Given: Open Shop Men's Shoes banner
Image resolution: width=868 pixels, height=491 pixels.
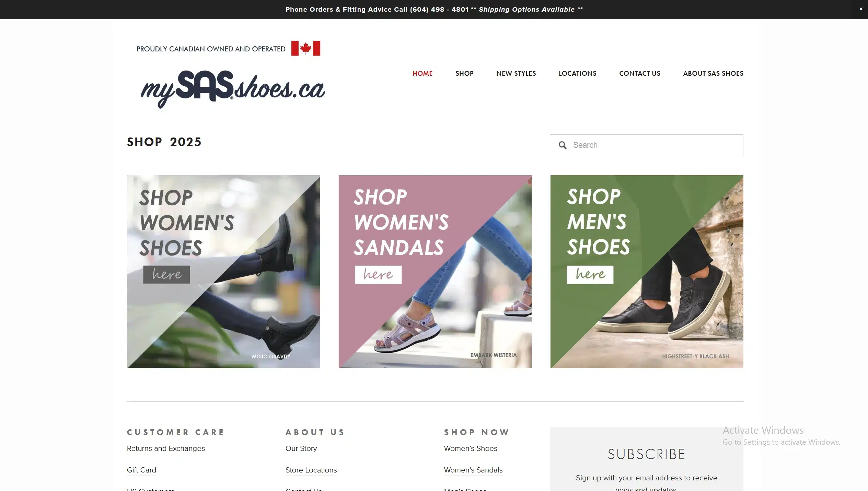Looking at the screenshot, I should 647,272.
